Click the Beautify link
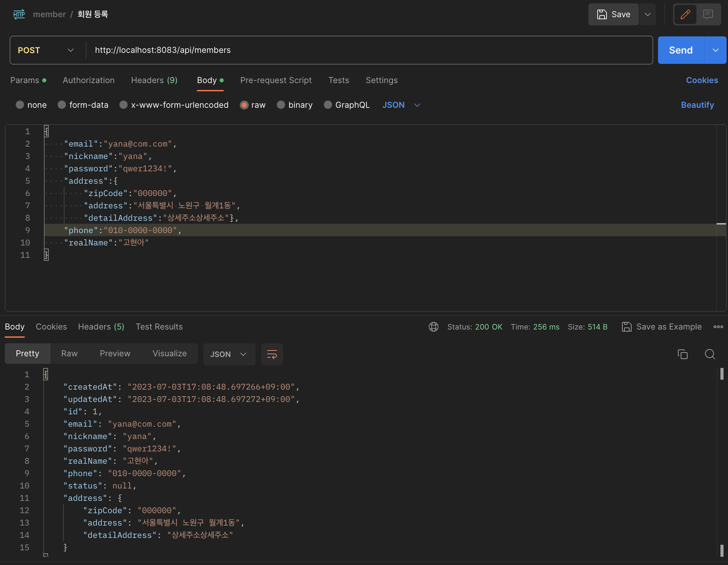728x565 pixels. [697, 105]
